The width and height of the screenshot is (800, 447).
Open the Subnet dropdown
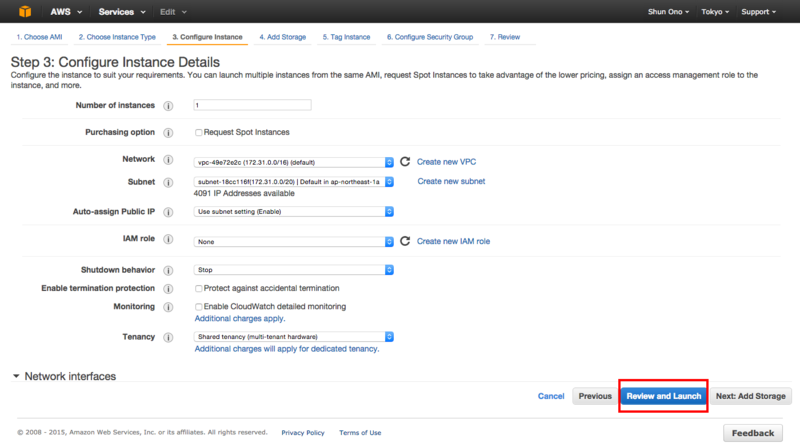point(293,182)
